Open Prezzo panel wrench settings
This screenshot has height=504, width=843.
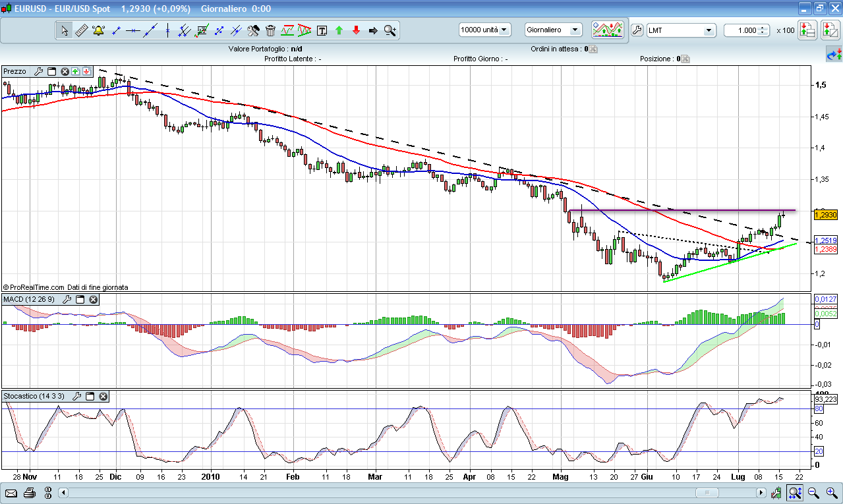[x=38, y=71]
